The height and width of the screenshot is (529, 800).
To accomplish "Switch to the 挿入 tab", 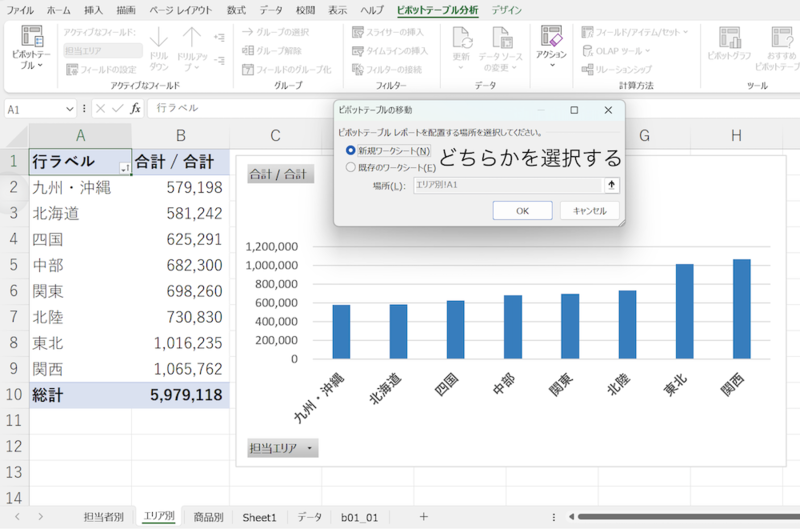I will click(93, 10).
